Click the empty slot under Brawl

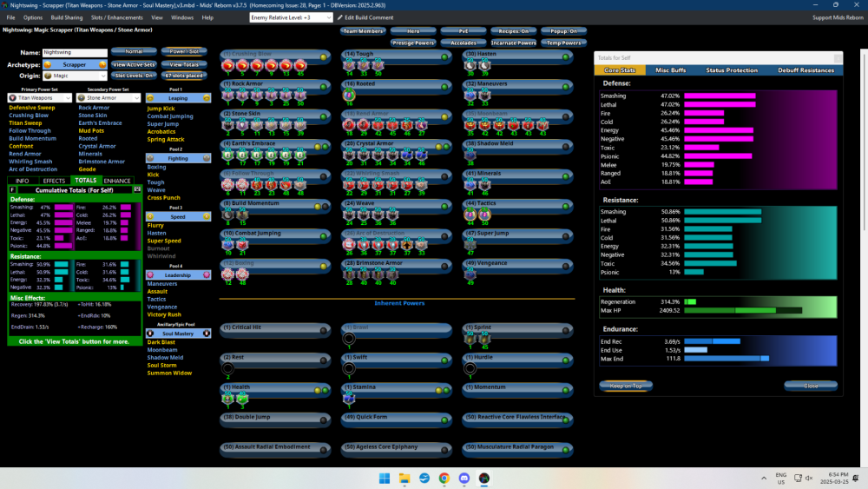(349, 339)
